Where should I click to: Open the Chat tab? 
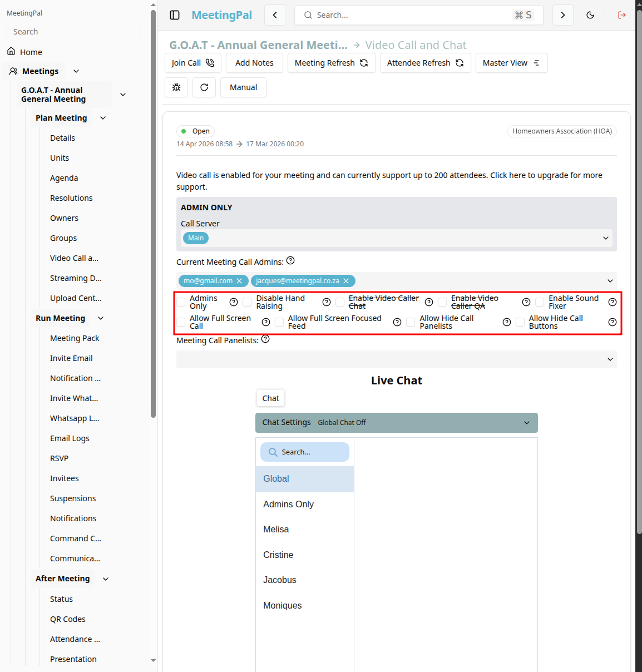point(271,398)
